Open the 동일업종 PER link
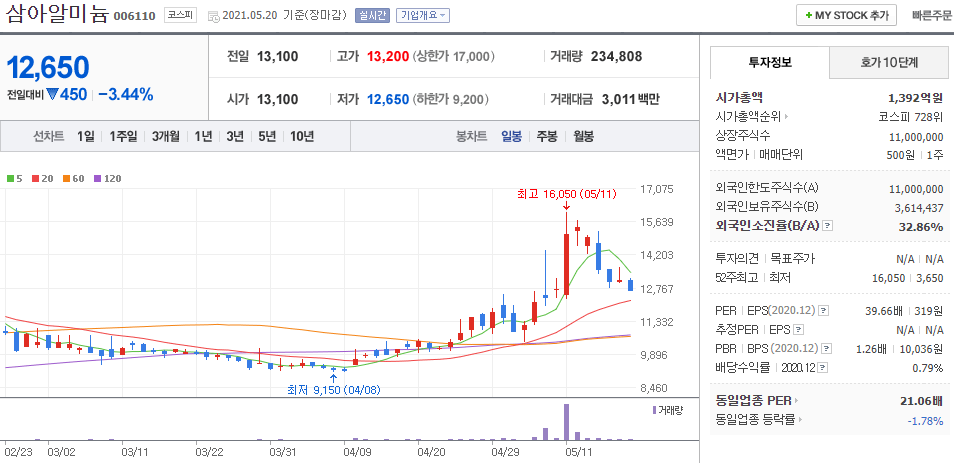Image resolution: width=954 pixels, height=463 pixels. coord(757,400)
